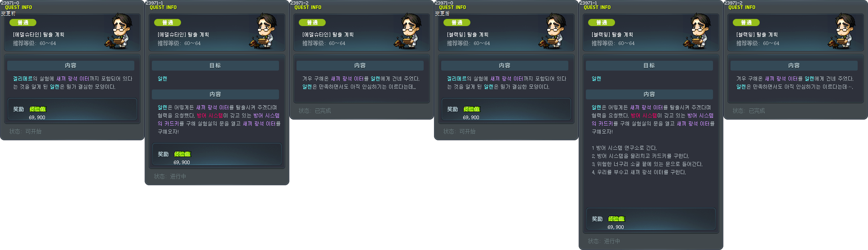Click 알렌 target link in 블랙윙 进行中 panel
This screenshot has width=868, height=250.
click(x=596, y=79)
